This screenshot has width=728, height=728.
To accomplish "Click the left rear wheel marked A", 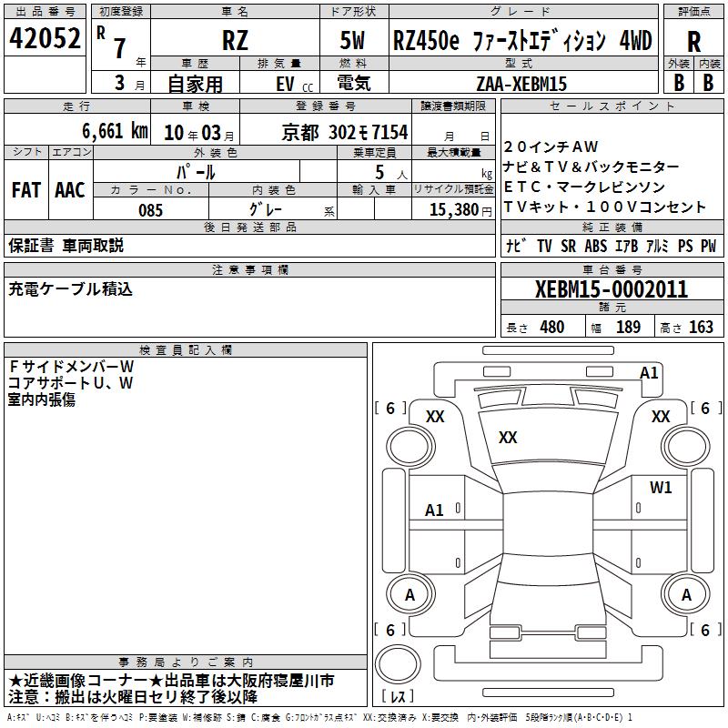I will 410,594.
